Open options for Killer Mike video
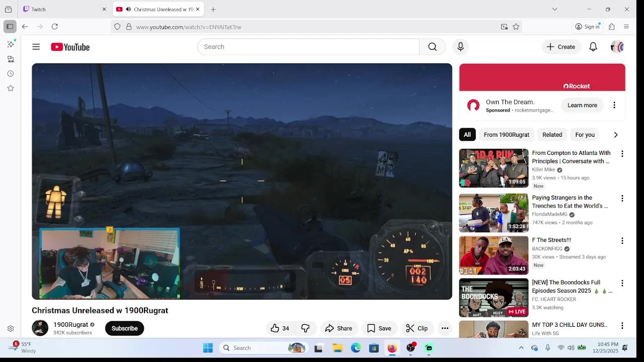Screen dimensions: 644x362 pyautogui.click(x=622, y=154)
